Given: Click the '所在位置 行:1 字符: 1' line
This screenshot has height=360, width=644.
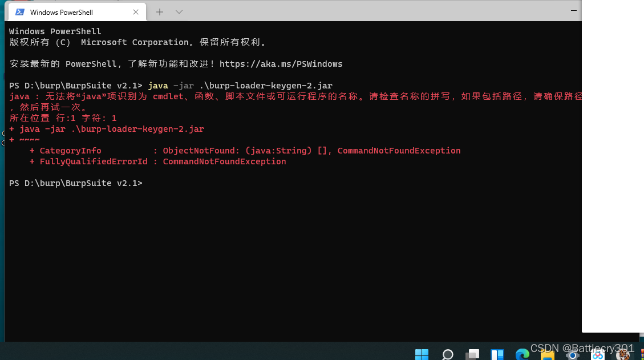Looking at the screenshot, I should coord(63,118).
